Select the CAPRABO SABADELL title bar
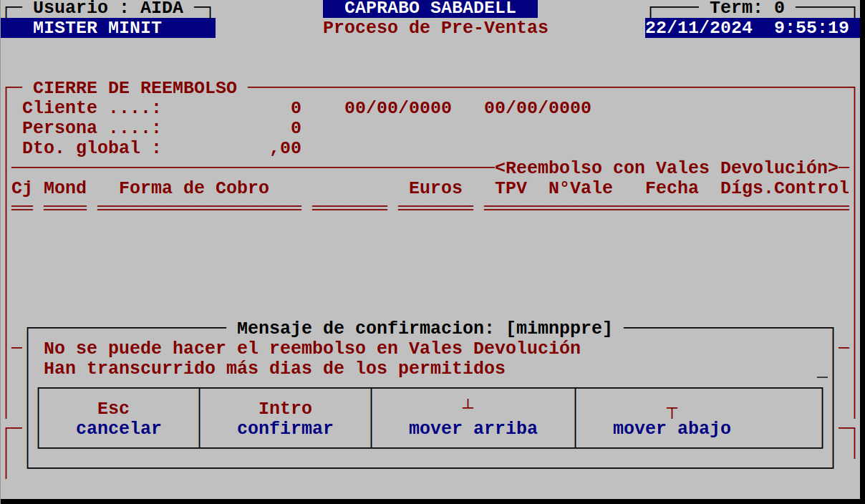This screenshot has height=504, width=865. click(431, 8)
